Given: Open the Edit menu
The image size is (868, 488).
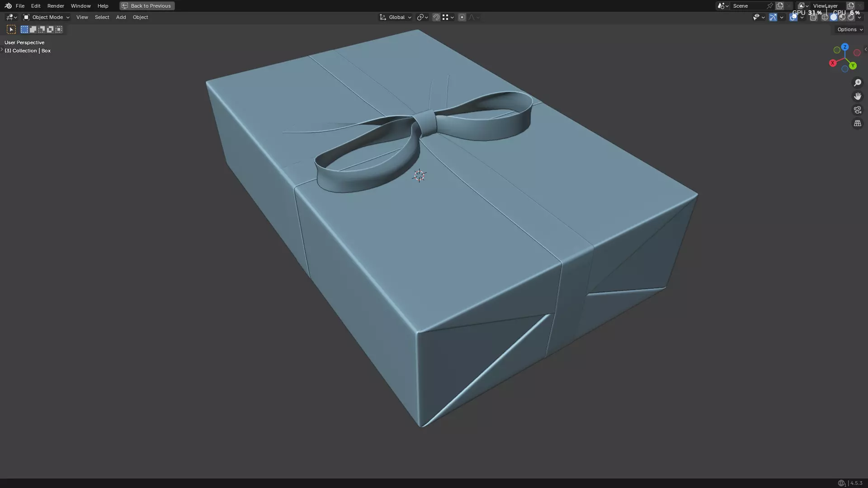Looking at the screenshot, I should pyautogui.click(x=36, y=6).
